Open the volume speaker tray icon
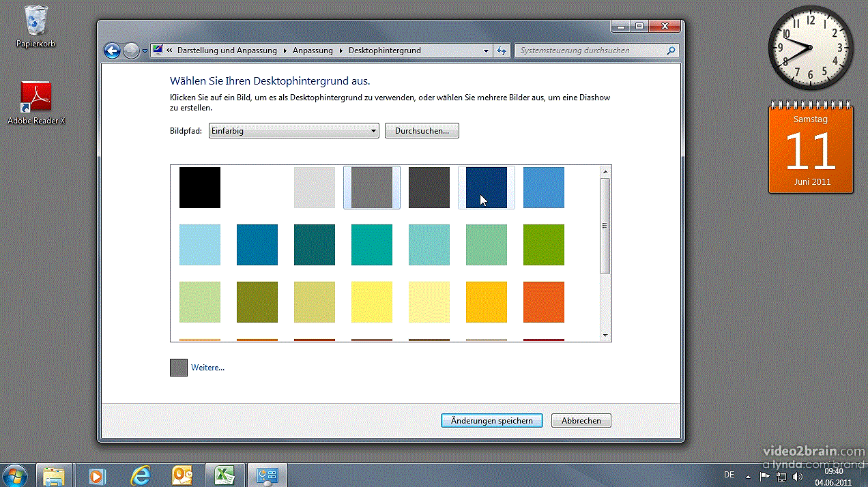The width and height of the screenshot is (868, 487). [x=798, y=475]
